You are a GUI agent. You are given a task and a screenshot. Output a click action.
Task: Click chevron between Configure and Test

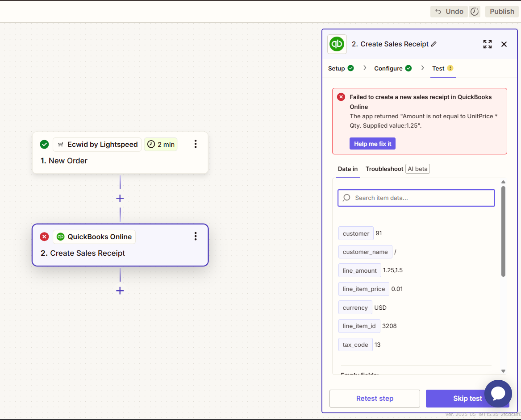pos(422,68)
